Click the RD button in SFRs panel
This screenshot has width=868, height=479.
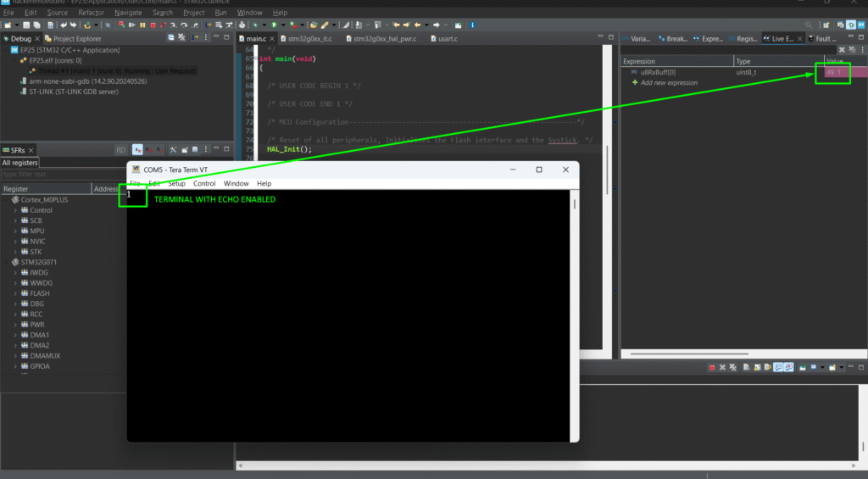click(120, 150)
